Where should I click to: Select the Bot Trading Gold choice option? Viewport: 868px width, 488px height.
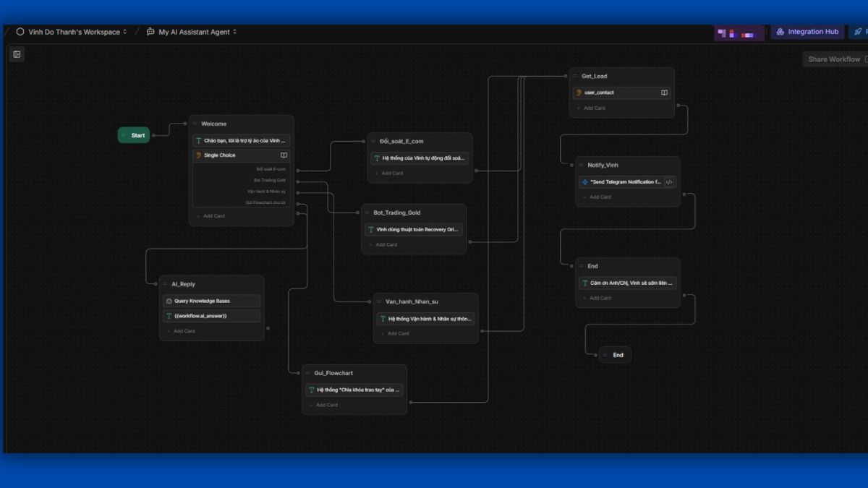pyautogui.click(x=269, y=180)
